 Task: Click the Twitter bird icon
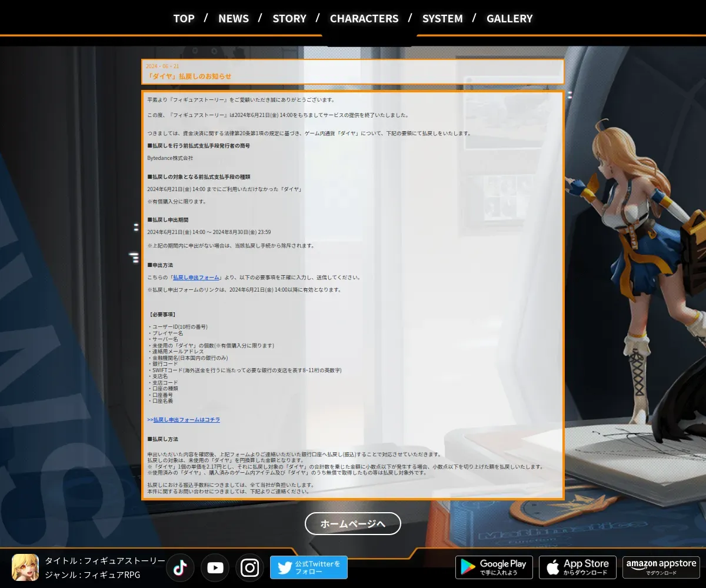[x=285, y=567]
